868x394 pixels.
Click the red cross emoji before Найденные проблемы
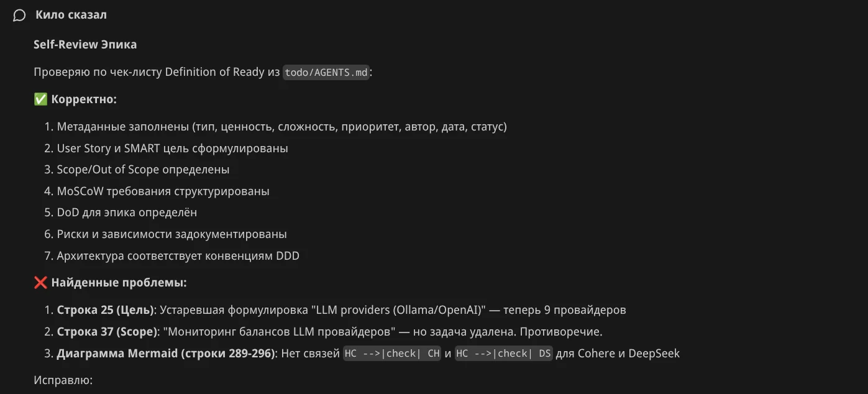[40, 283]
